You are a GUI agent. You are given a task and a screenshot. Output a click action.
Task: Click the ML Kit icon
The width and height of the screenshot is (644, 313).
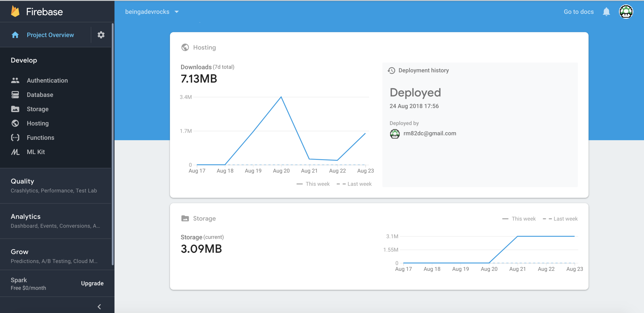click(x=15, y=152)
